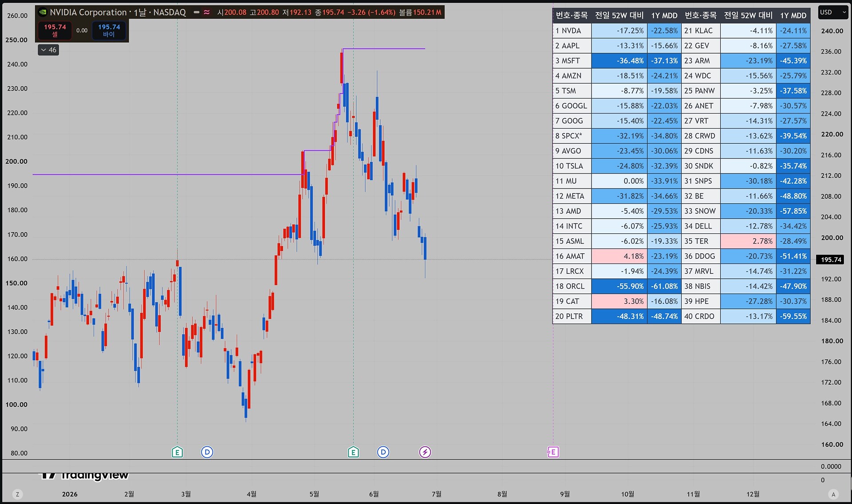Click the red 195.74 셀 sell button
Viewport: 852px width, 504px height.
[55, 30]
